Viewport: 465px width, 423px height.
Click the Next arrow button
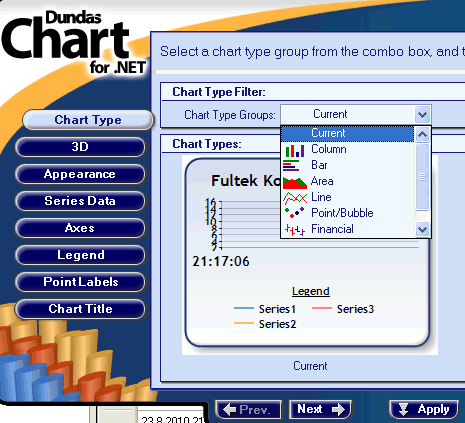click(320, 409)
